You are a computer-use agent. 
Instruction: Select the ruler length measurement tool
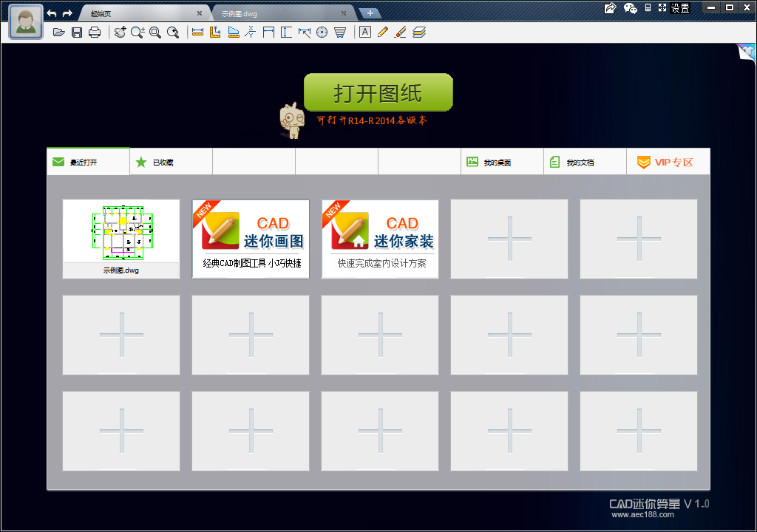coord(197,33)
